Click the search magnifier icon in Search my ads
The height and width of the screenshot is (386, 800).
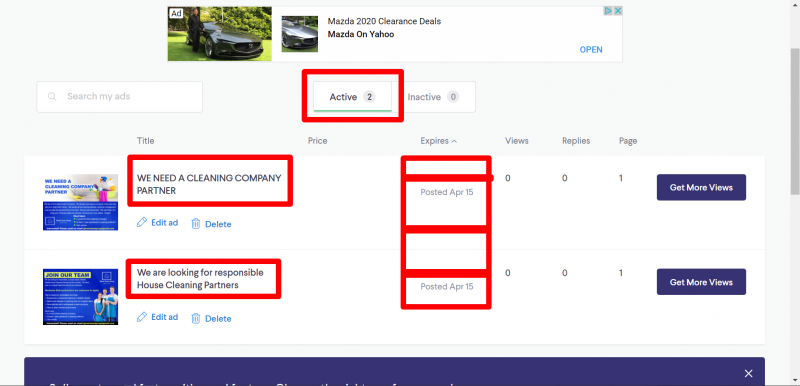(x=52, y=96)
